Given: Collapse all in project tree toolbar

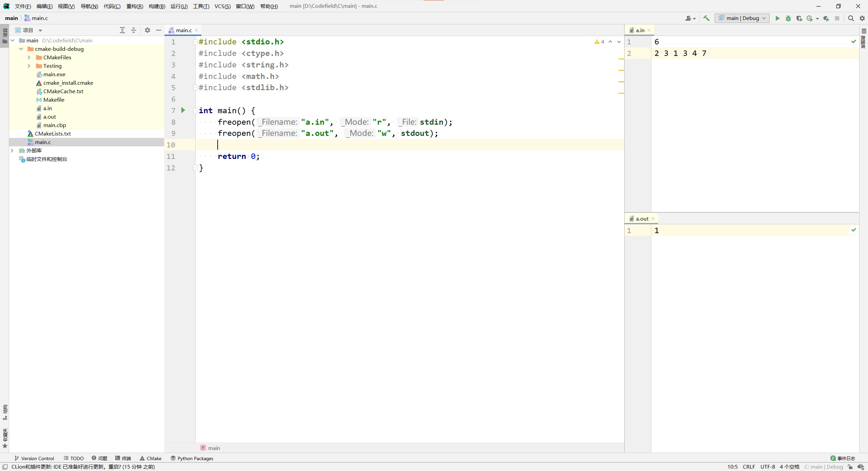Looking at the screenshot, I should (134, 30).
